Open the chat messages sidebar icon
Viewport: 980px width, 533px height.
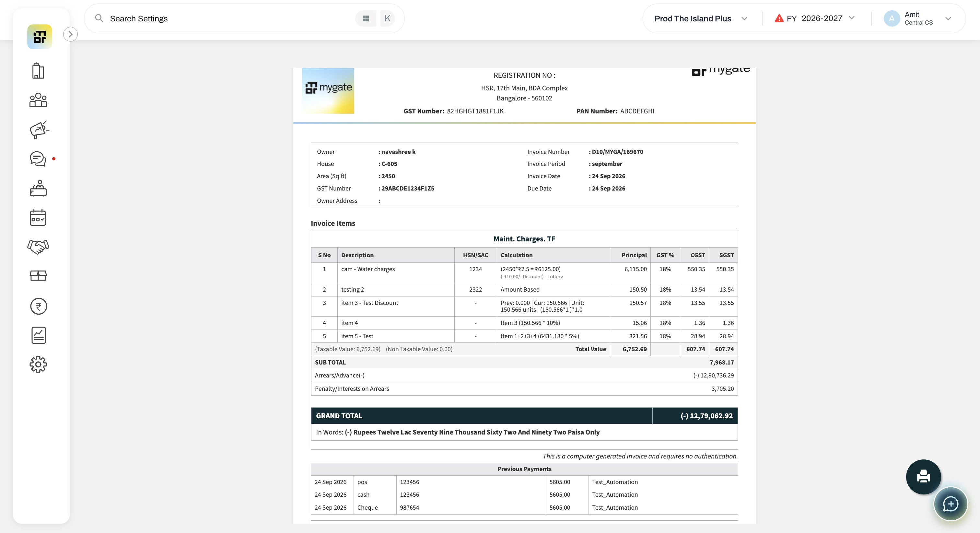[38, 159]
